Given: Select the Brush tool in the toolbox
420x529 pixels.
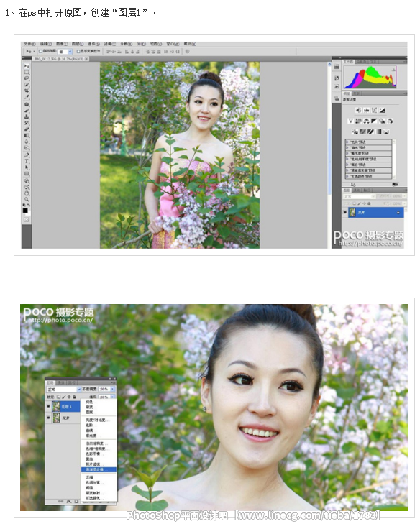Looking at the screenshot, I should click(27, 111).
